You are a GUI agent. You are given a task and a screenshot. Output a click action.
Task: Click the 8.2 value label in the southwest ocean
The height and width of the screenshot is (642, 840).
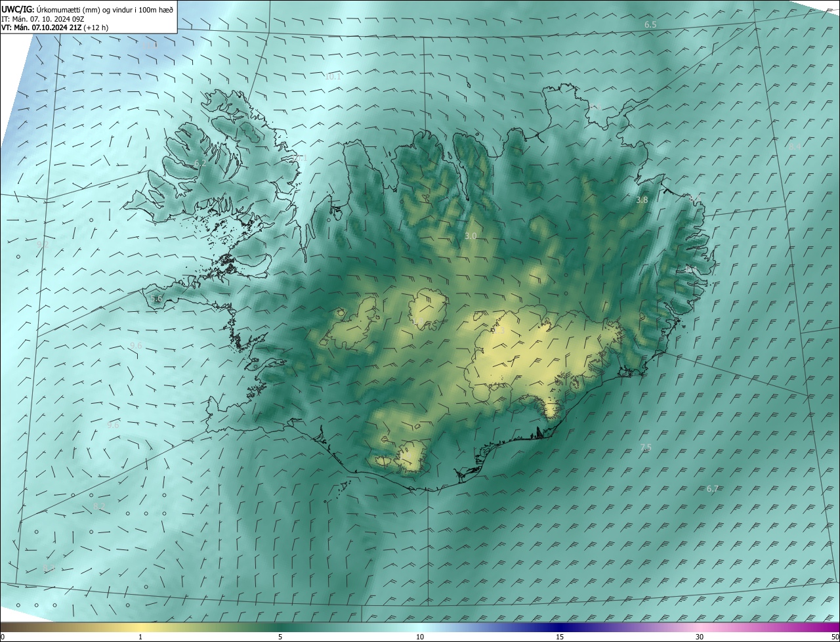tap(99, 506)
